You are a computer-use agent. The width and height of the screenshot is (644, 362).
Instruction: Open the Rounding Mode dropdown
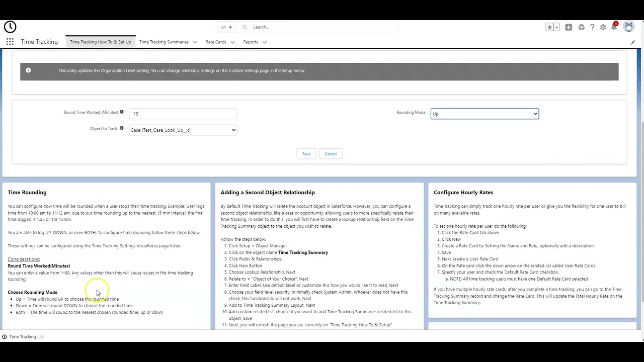click(x=485, y=114)
